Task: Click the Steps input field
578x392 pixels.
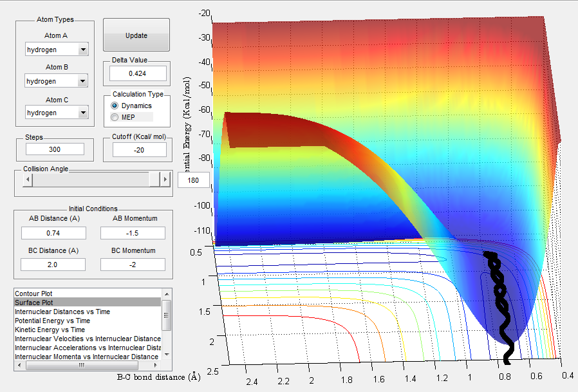Action: [55, 149]
